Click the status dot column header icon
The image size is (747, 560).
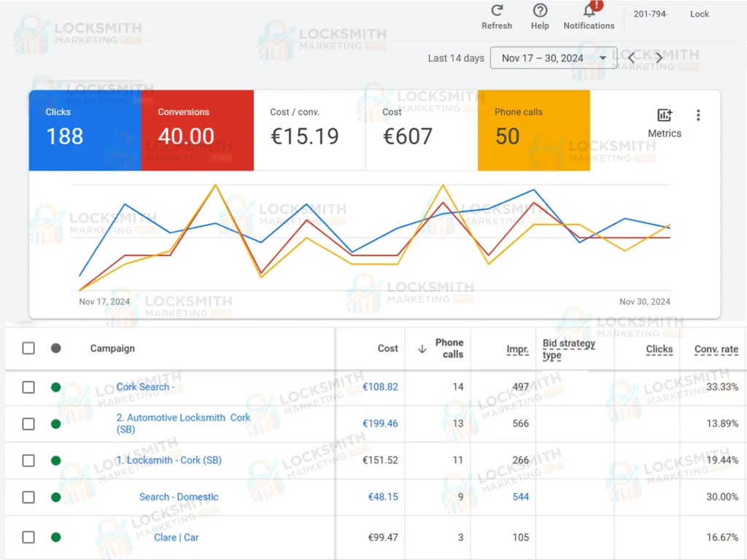[56, 349]
